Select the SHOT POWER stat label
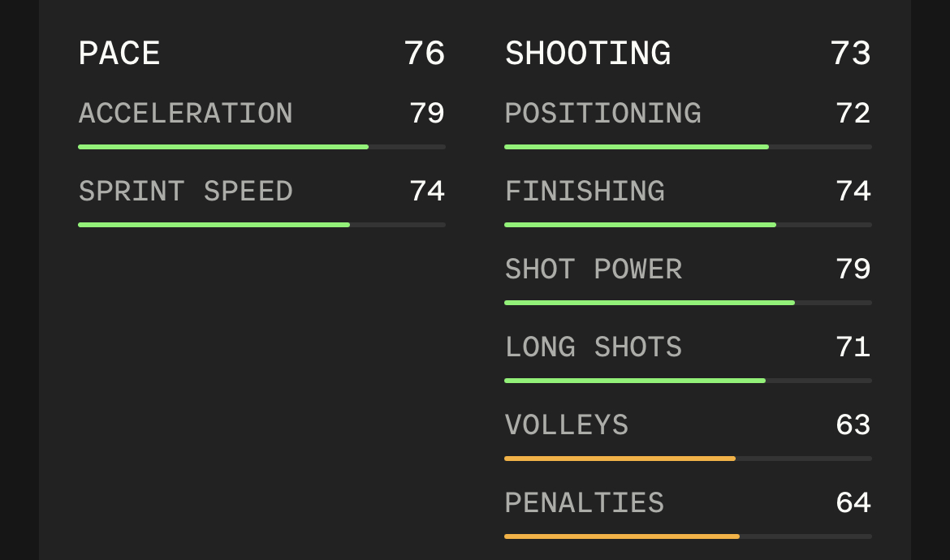The image size is (950, 560). click(x=594, y=269)
